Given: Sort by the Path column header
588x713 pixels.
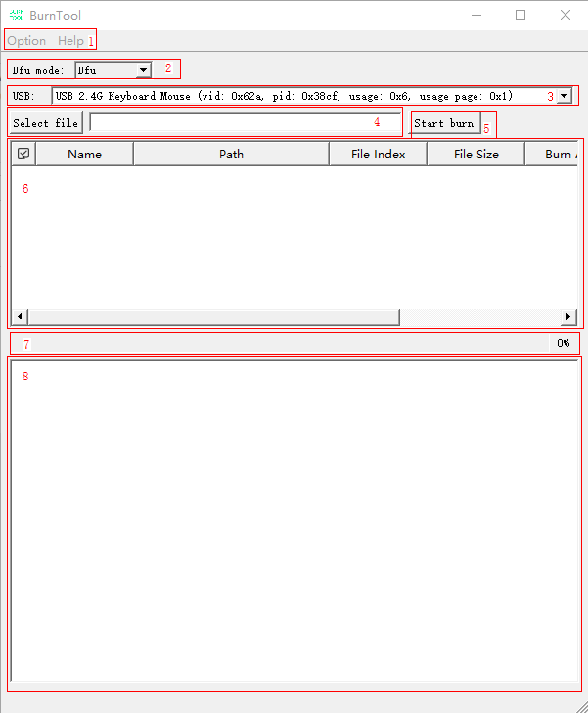Looking at the screenshot, I should [x=231, y=154].
